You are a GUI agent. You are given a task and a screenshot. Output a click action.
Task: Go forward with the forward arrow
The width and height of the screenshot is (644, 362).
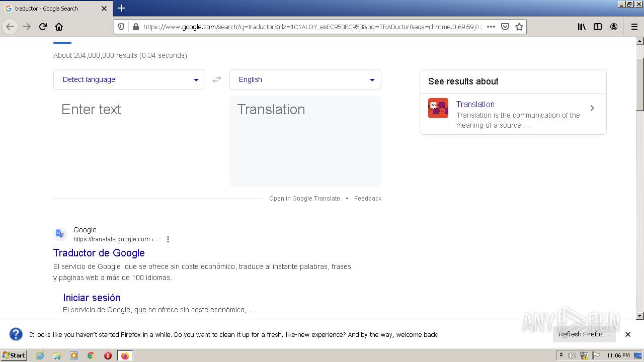27,27
